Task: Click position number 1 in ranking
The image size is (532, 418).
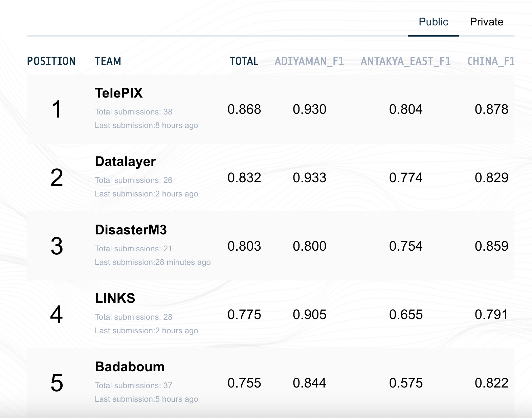Action: [57, 109]
